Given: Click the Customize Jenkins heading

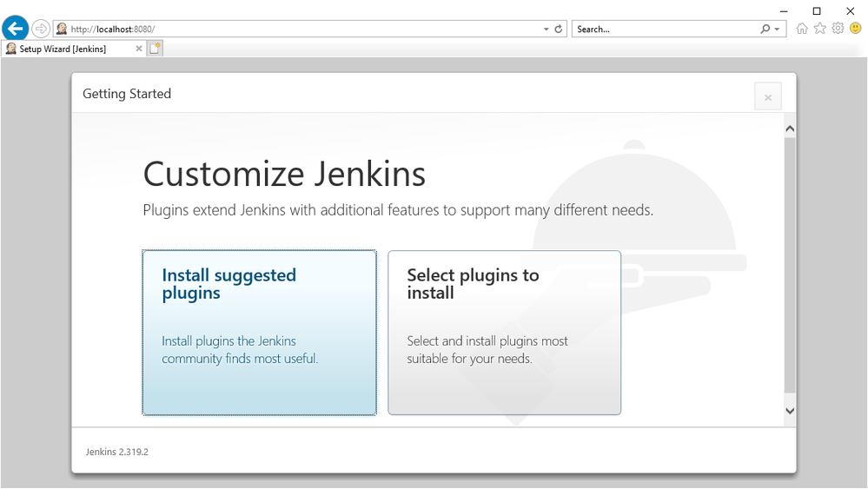Looking at the screenshot, I should [x=284, y=174].
